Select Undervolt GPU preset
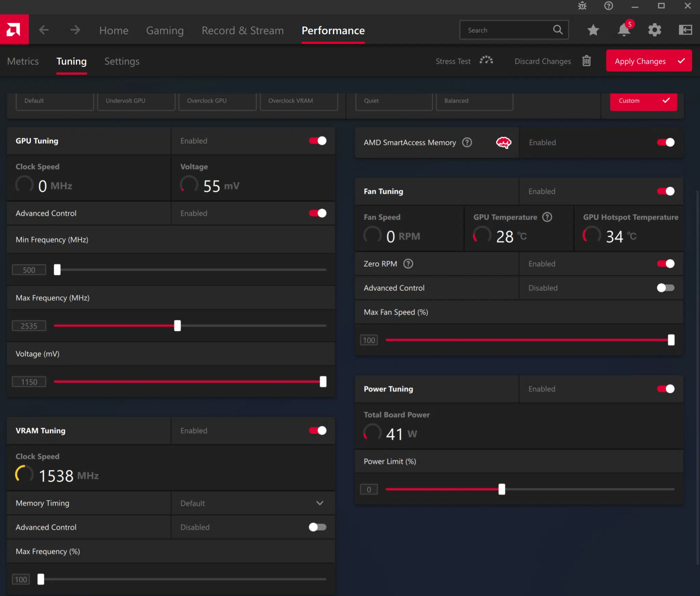 [x=136, y=101]
